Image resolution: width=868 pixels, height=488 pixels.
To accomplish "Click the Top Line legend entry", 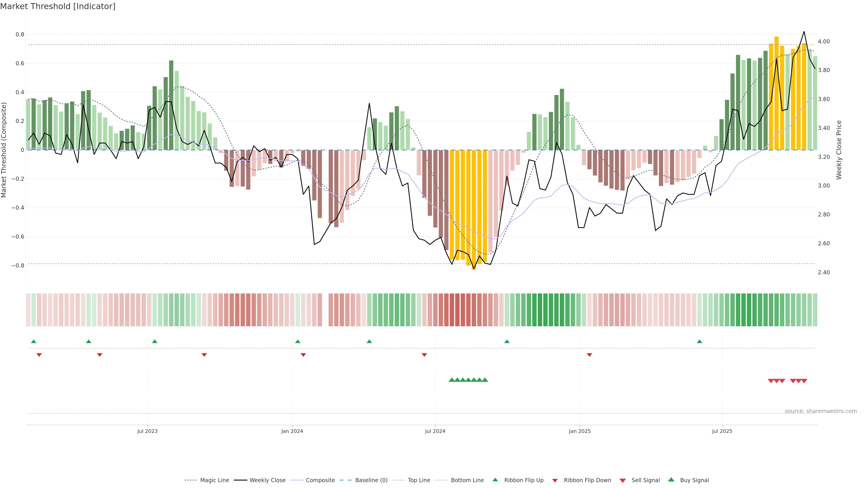I will (419, 480).
